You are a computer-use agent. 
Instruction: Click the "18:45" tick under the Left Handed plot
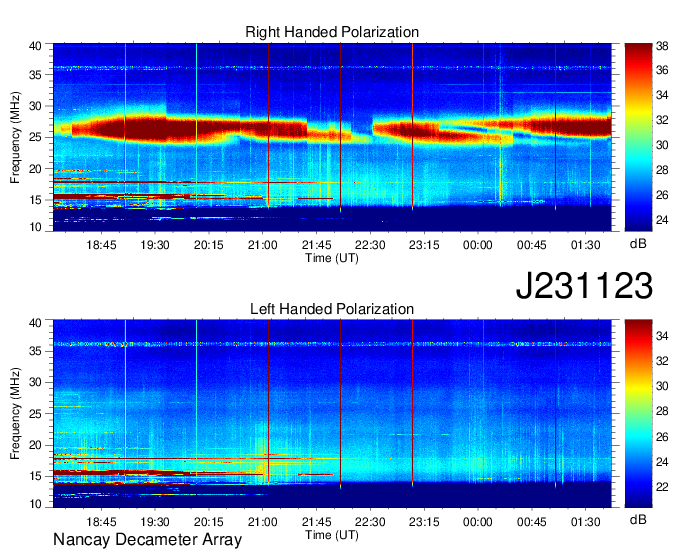tap(101, 522)
